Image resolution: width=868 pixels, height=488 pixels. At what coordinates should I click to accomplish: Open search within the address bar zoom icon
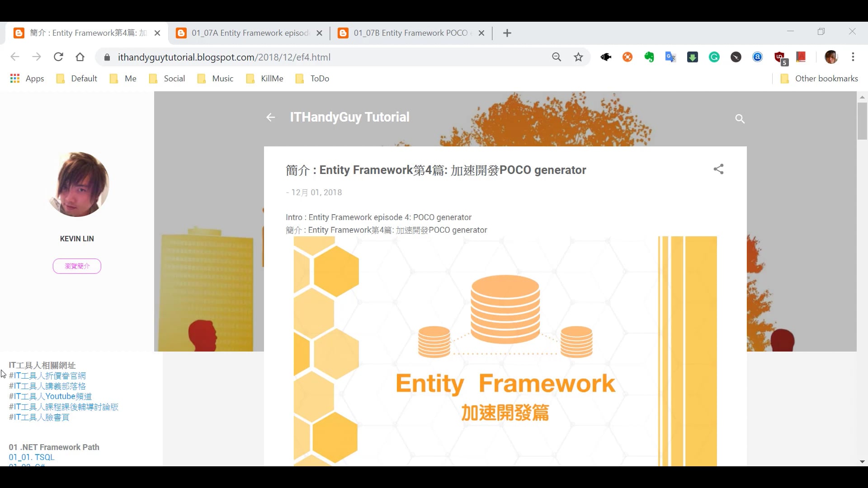click(557, 57)
